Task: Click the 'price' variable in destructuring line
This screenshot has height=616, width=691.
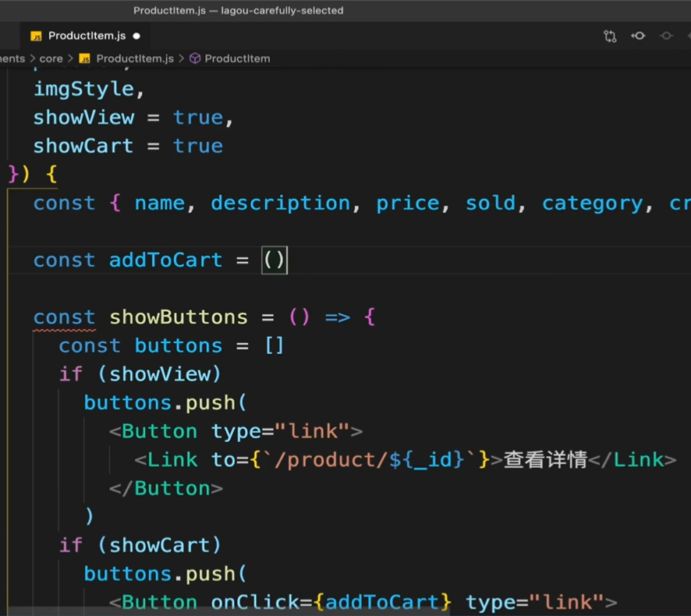Action: click(408, 204)
